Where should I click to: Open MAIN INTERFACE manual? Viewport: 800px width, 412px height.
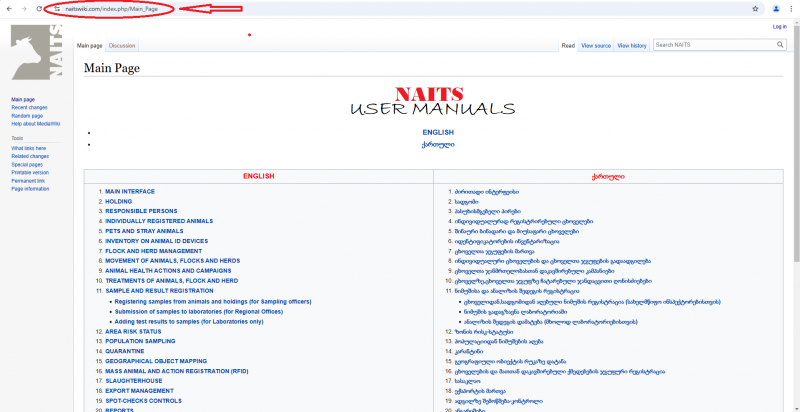point(130,192)
